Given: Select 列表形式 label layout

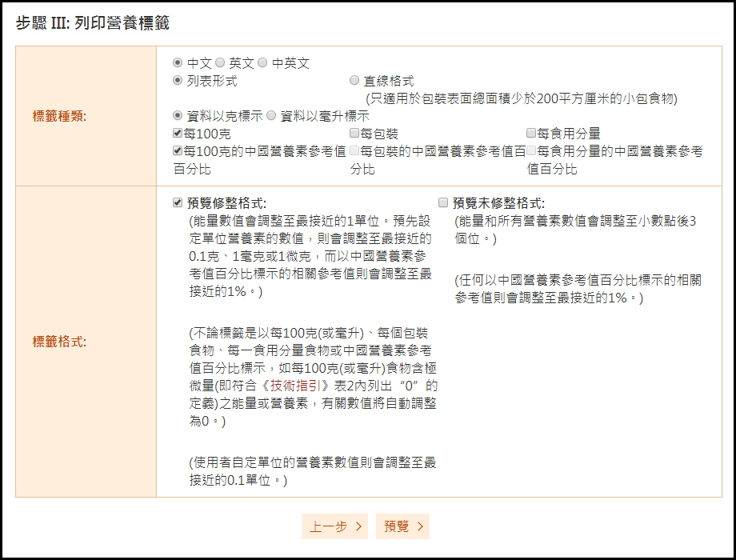Looking at the screenshot, I should point(178,81).
